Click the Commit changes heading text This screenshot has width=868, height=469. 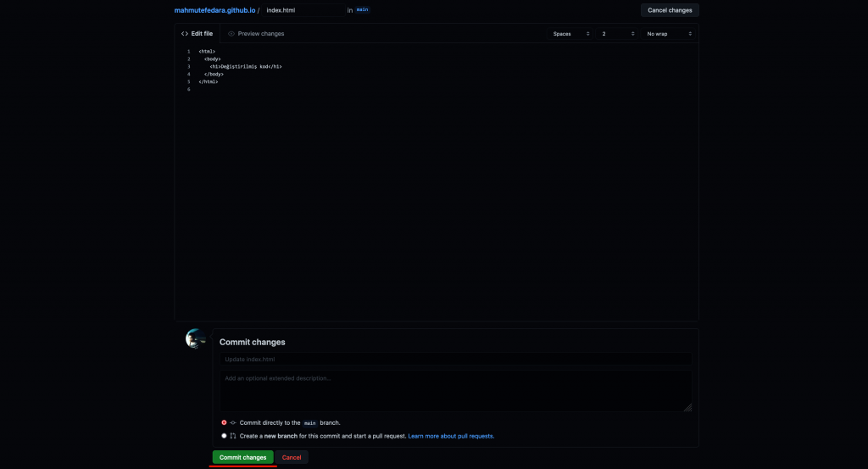(253, 342)
